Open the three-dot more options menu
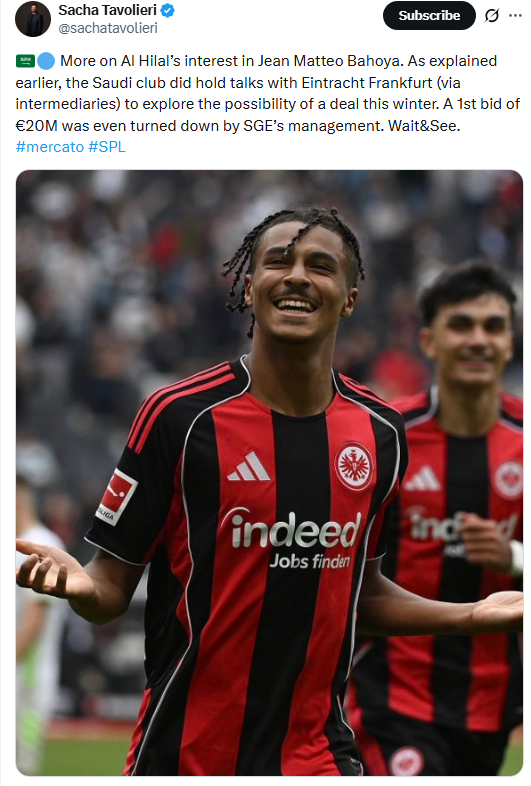 pos(515,16)
